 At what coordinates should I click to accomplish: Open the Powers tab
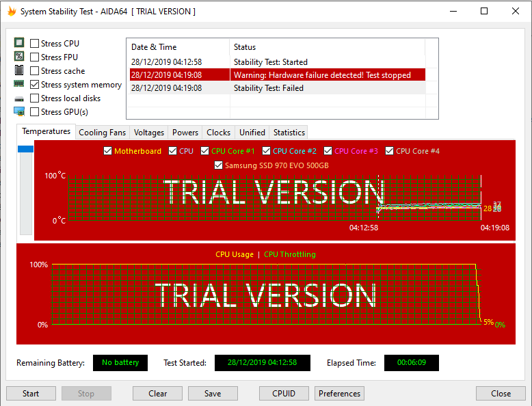point(185,133)
